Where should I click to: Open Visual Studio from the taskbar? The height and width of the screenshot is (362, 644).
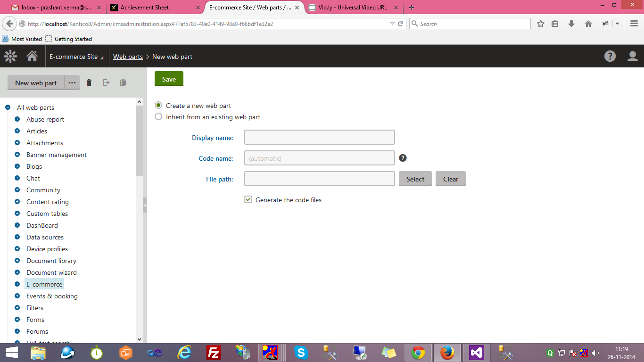pyautogui.click(x=476, y=353)
